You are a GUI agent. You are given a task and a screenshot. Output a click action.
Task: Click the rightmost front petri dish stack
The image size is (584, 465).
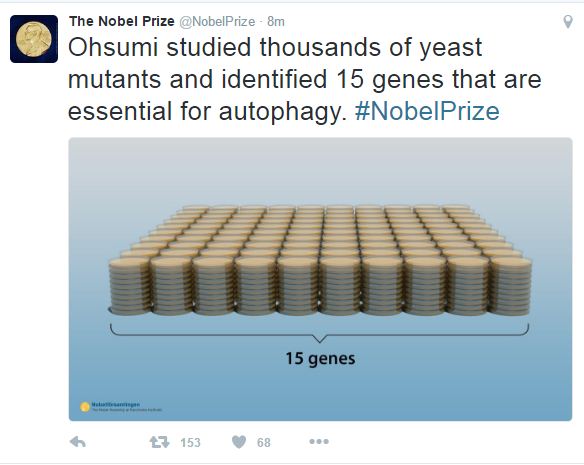click(x=510, y=286)
